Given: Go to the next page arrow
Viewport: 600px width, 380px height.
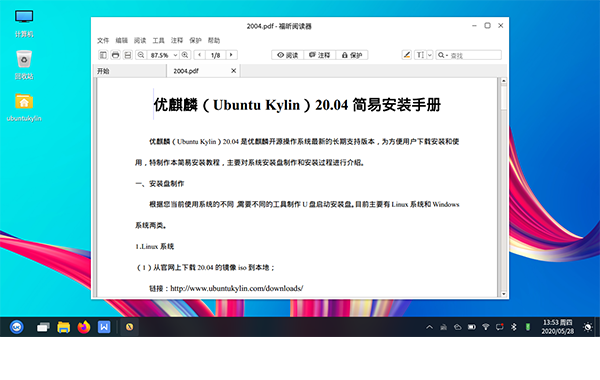Looking at the screenshot, I should pyautogui.click(x=231, y=55).
